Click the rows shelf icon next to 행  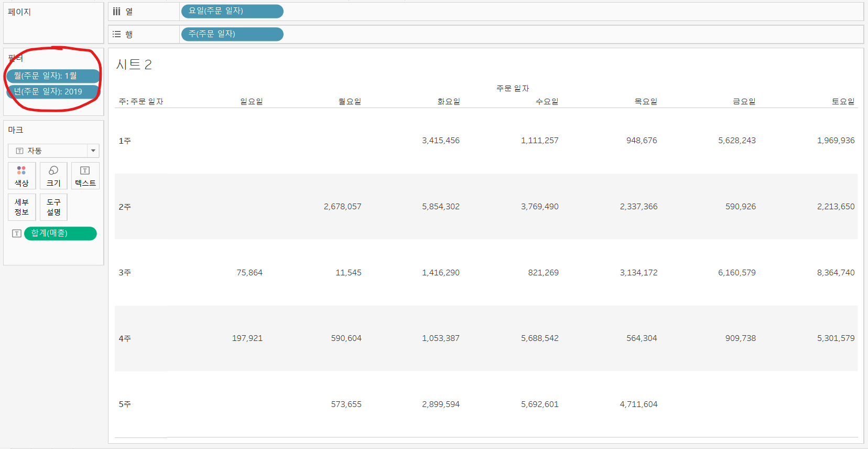116,34
